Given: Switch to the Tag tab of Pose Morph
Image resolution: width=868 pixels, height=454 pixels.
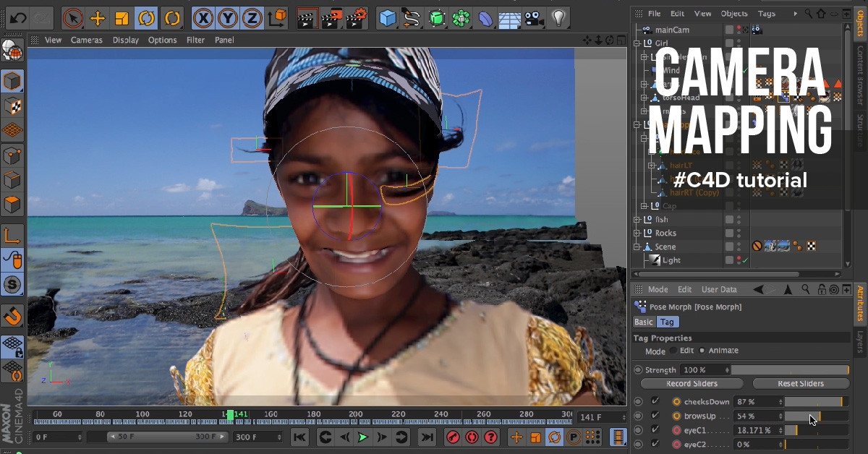Looking at the screenshot, I should click(666, 322).
